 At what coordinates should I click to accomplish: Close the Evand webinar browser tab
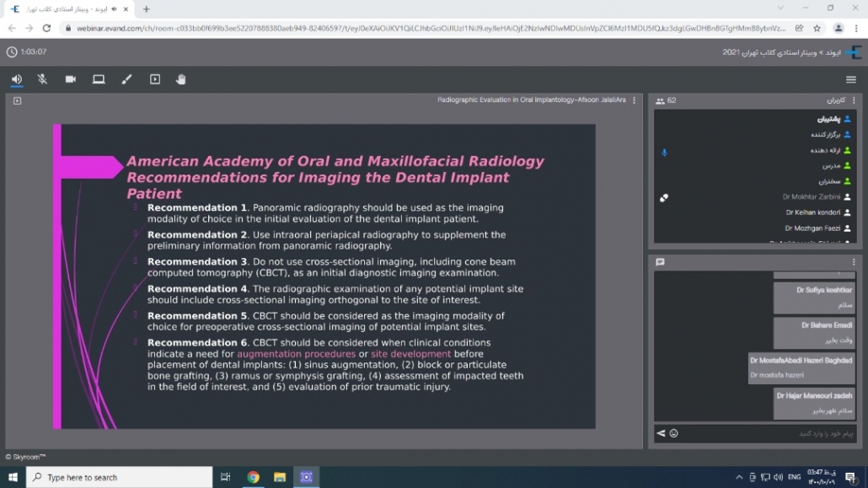(x=126, y=9)
